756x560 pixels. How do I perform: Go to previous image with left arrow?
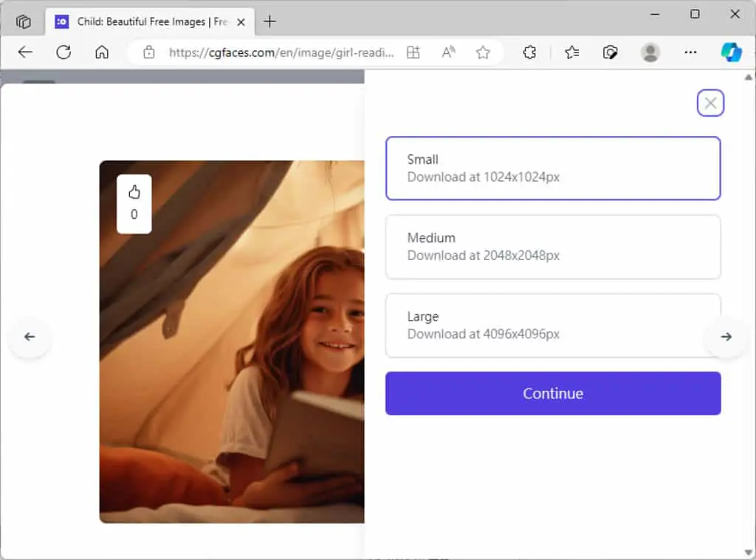pos(30,337)
